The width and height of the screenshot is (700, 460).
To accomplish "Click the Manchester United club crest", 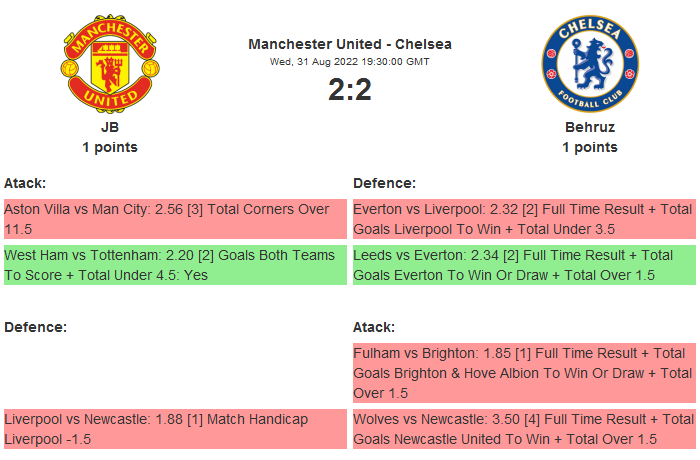I will [x=109, y=66].
